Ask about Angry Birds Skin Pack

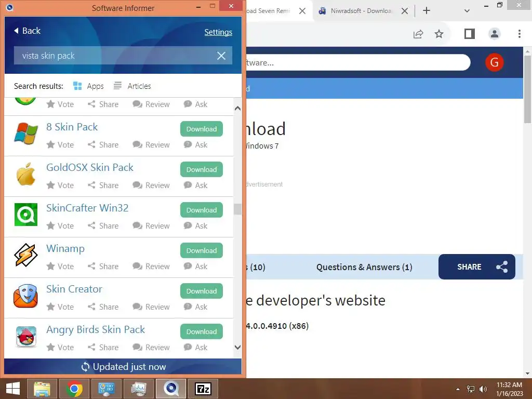195,348
